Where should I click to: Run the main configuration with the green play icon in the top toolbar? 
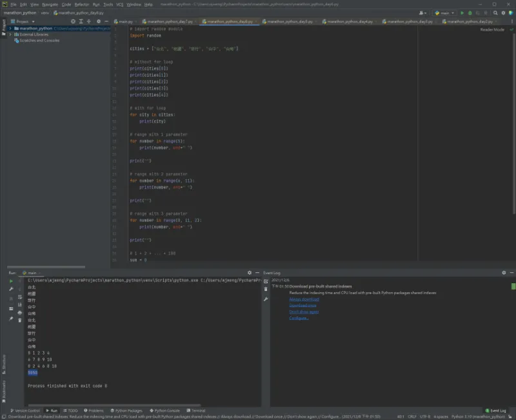(462, 13)
